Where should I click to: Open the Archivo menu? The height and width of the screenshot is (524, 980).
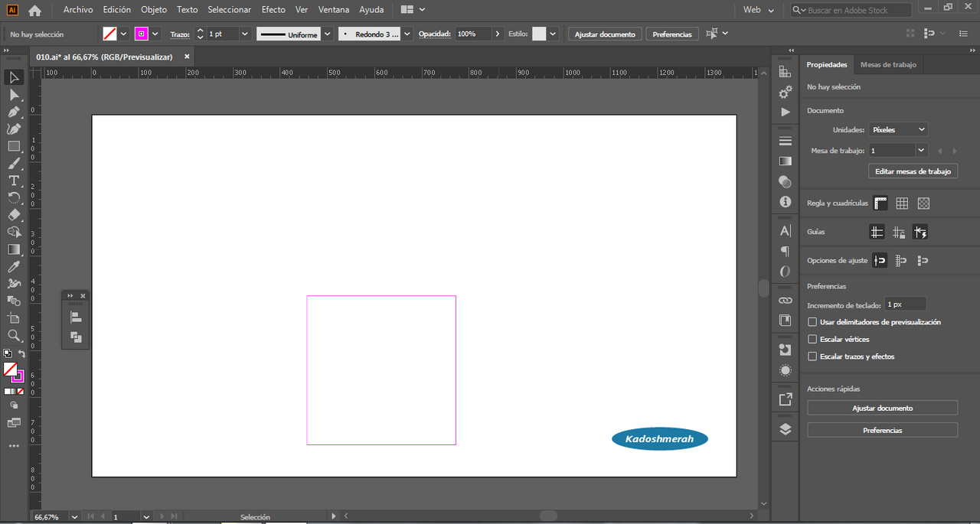[78, 10]
